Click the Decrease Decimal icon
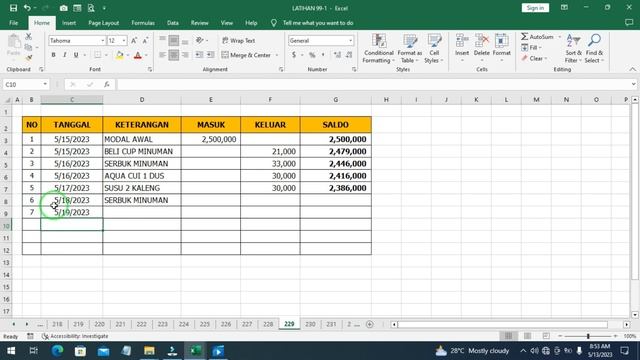 click(349, 55)
